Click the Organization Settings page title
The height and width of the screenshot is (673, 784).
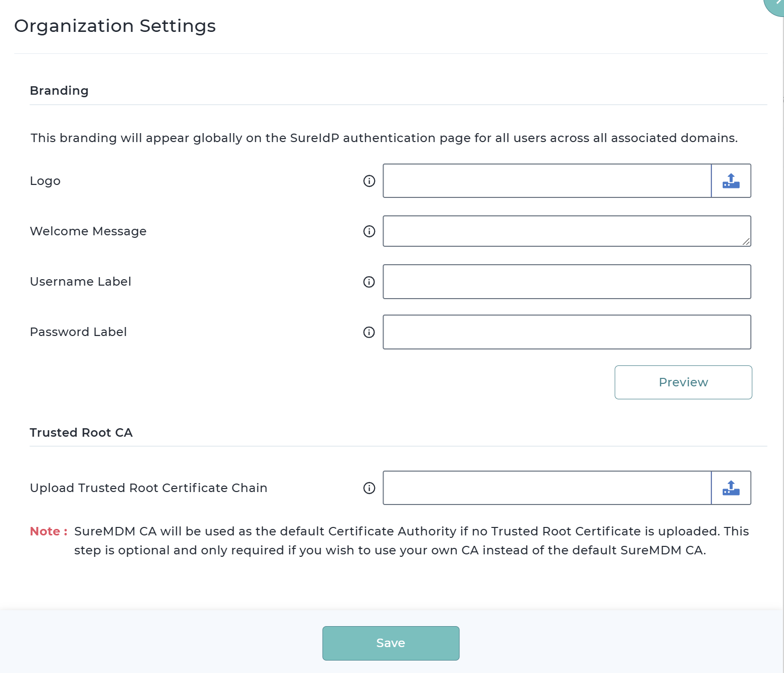click(115, 26)
